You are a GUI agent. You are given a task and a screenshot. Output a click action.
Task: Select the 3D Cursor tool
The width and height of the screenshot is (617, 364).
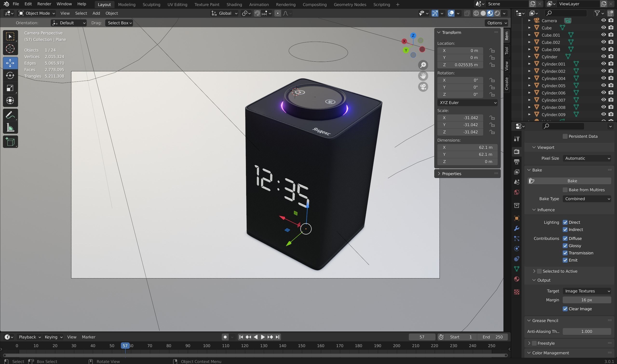(x=10, y=49)
